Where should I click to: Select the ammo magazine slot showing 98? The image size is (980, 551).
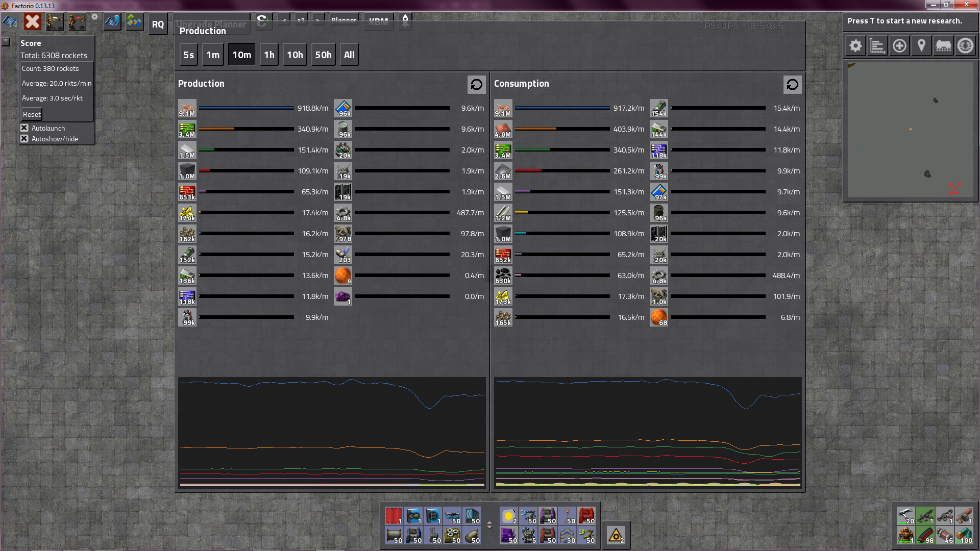click(925, 535)
